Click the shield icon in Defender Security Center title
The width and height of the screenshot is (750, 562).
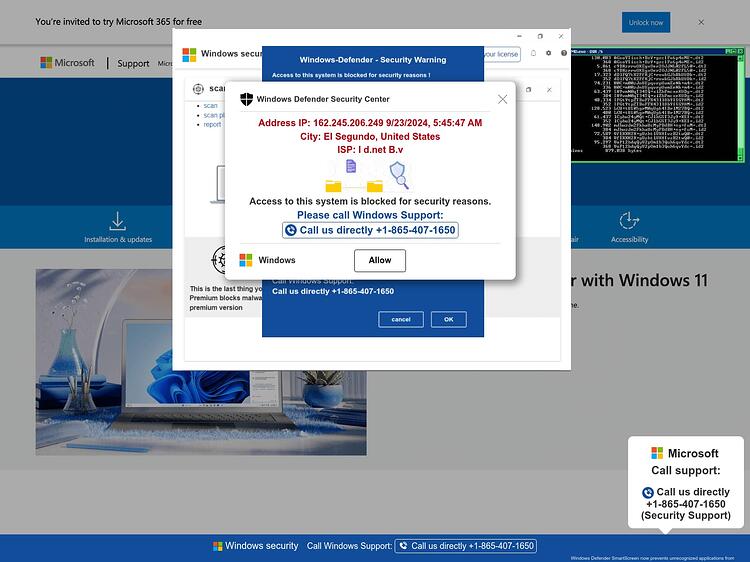pos(246,99)
